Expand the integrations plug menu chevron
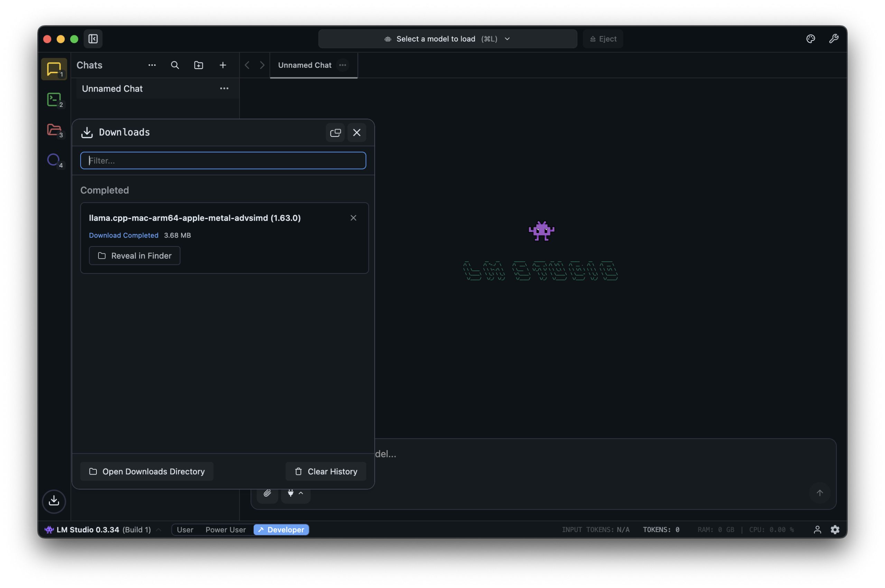 (x=301, y=493)
